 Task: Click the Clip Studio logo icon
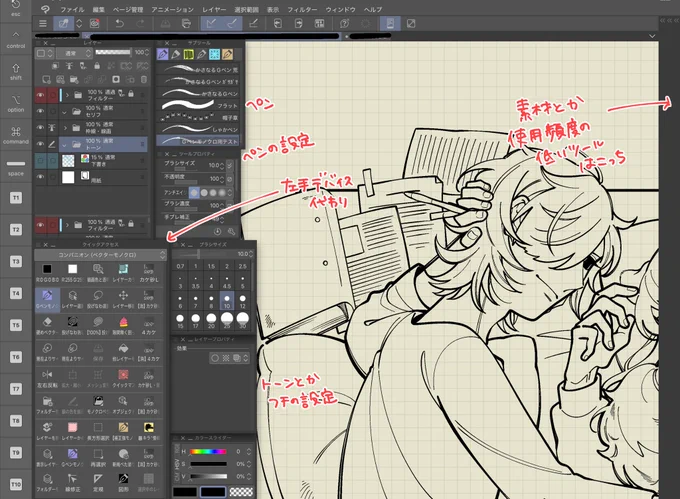[x=45, y=9]
